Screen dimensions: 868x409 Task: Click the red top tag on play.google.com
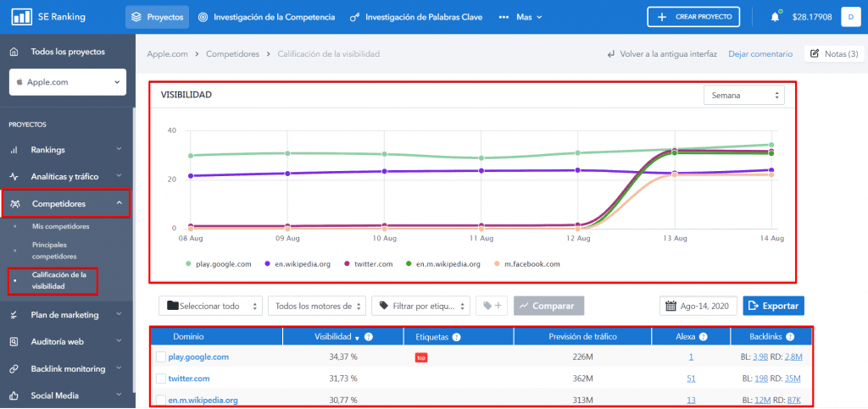pos(421,357)
